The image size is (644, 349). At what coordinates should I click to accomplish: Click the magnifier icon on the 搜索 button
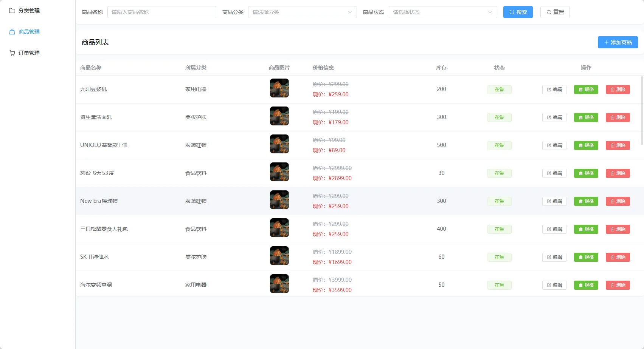[x=512, y=12]
